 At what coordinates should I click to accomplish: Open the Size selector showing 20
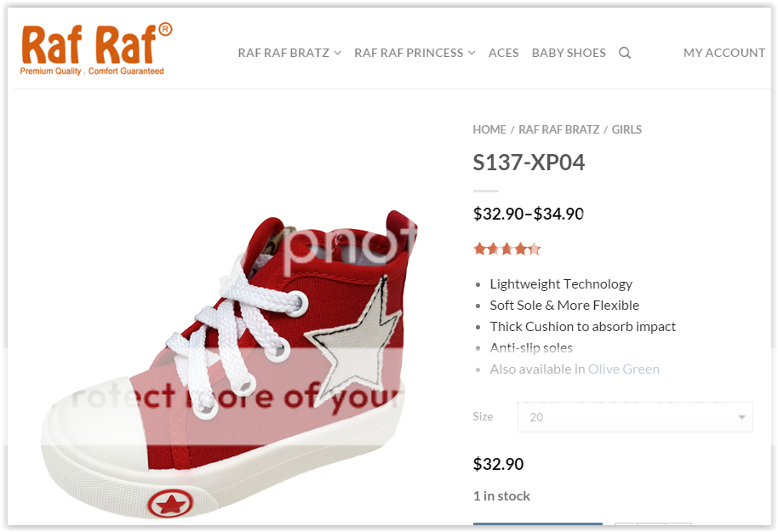click(x=634, y=417)
